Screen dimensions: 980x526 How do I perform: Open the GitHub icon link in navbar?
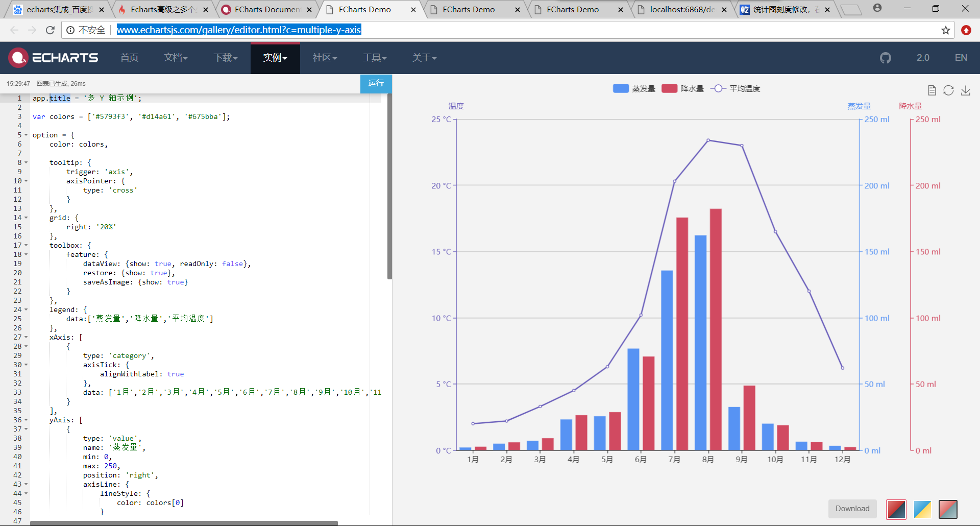pos(885,58)
